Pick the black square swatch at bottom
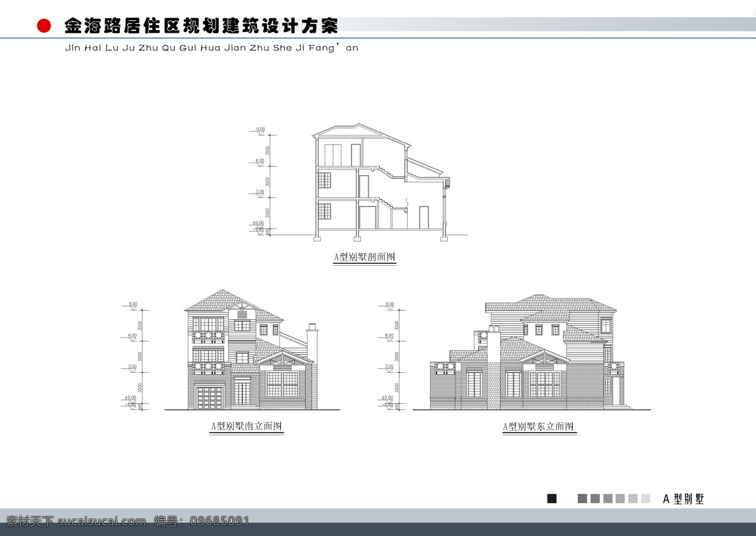This screenshot has height=536, width=756. pyautogui.click(x=552, y=498)
